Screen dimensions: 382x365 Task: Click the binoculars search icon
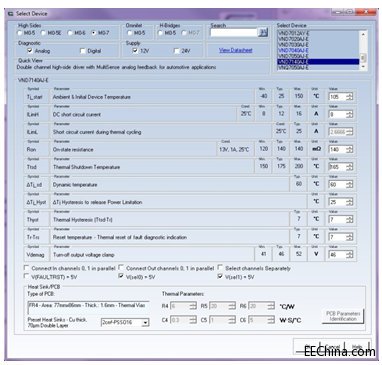263,32
